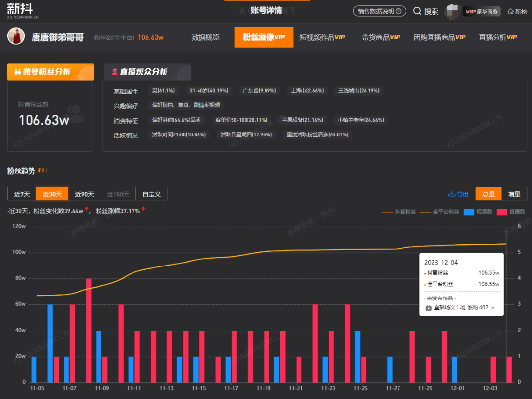
Task: Select the 近90天 time range
Action: point(84,194)
